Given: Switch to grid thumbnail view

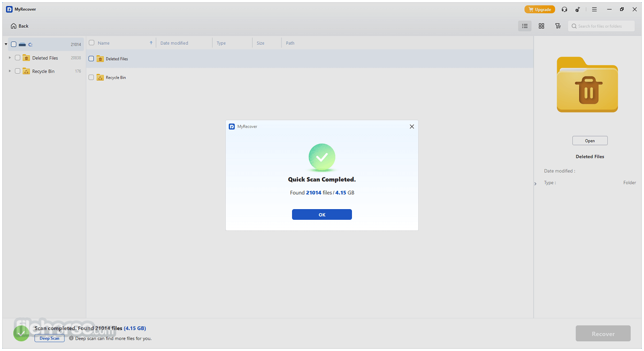Looking at the screenshot, I should coord(541,26).
